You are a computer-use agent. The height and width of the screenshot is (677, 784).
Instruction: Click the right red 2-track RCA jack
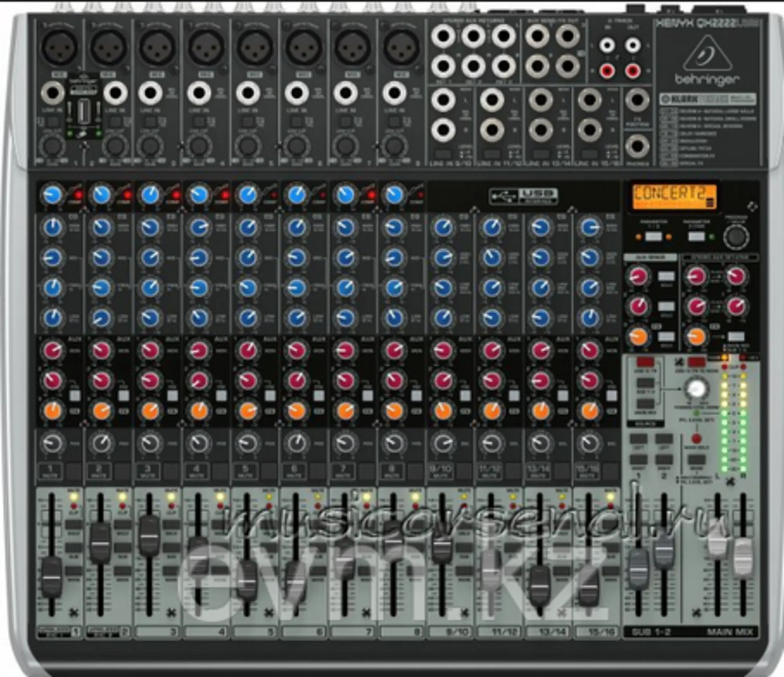coord(632,71)
